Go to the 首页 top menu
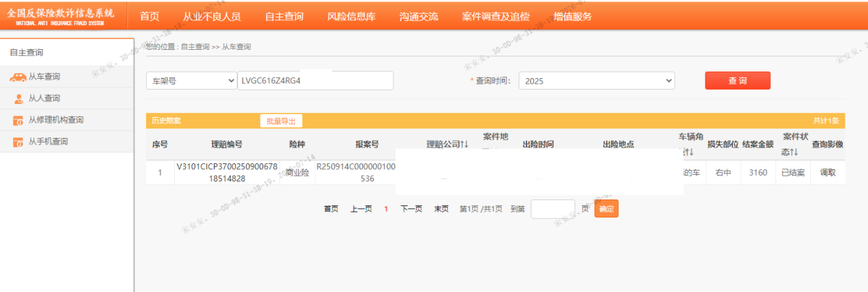Screen dimensions: 868x292 coord(150,17)
